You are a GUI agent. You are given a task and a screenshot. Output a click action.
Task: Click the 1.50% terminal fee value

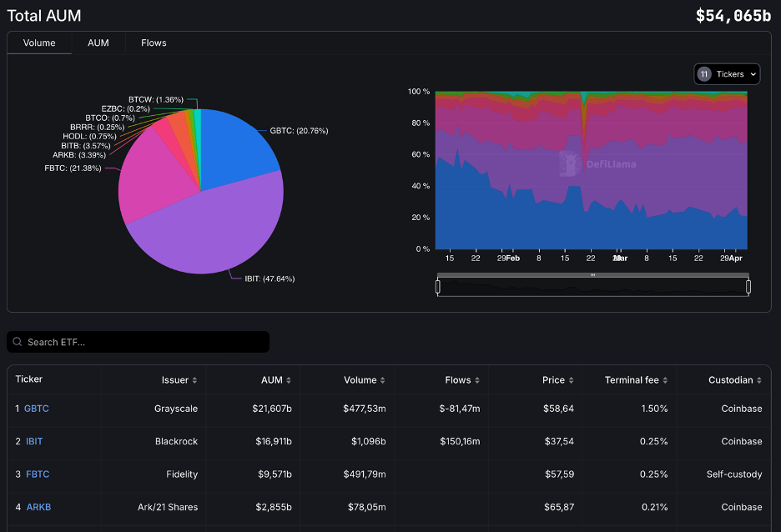(x=654, y=409)
